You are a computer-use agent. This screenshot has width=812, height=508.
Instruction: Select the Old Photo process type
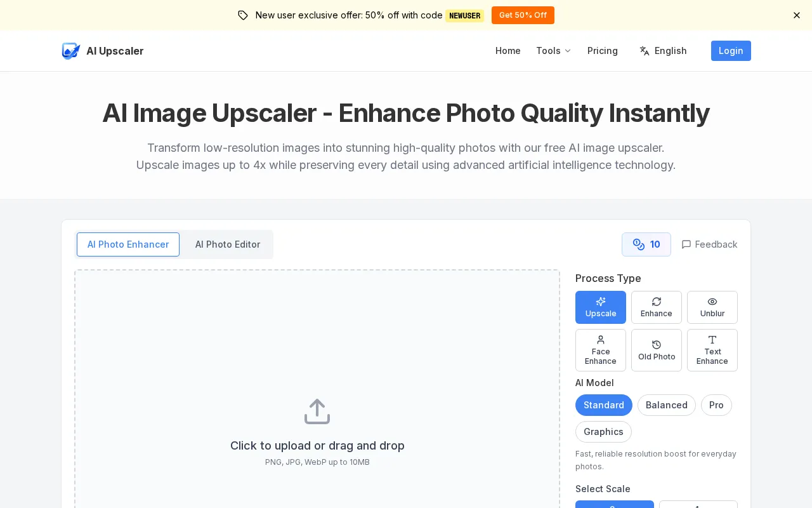657,350
